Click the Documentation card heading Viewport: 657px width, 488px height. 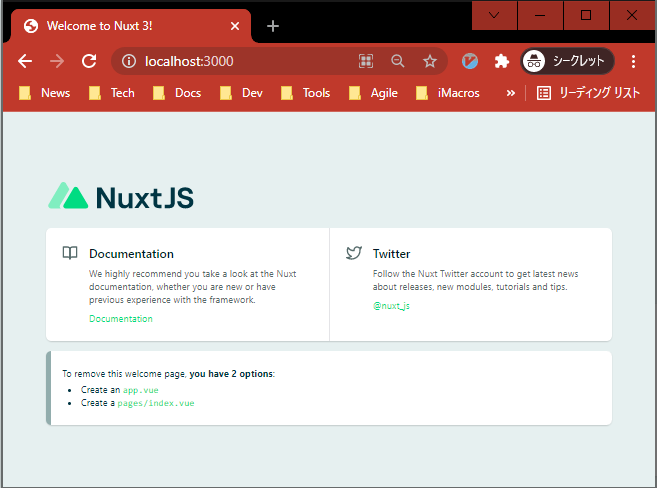coord(131,254)
